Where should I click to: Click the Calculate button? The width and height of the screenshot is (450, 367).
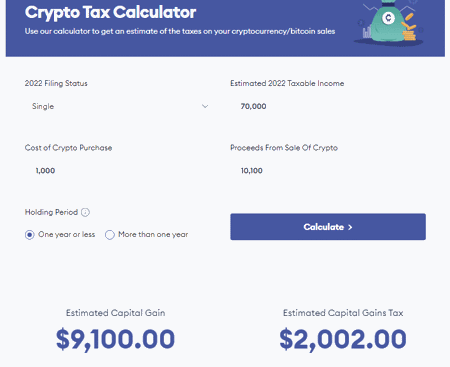click(x=328, y=227)
